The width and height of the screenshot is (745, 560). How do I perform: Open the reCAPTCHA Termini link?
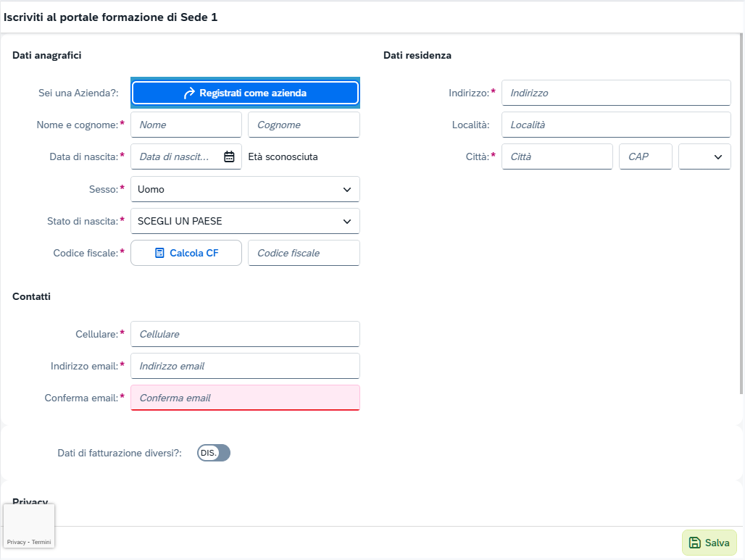pos(41,542)
